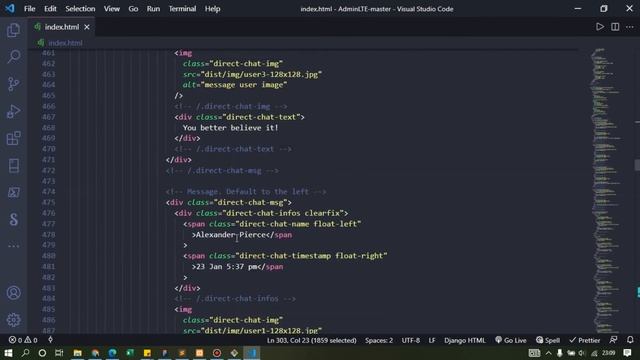Open the File menu
Viewport: 640px width, 360px height.
(x=29, y=9)
